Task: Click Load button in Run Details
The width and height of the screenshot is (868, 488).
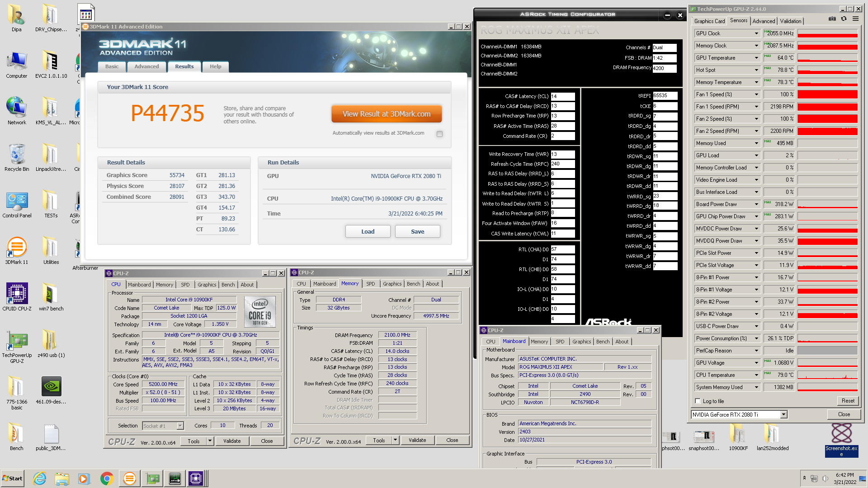Action: pos(368,231)
